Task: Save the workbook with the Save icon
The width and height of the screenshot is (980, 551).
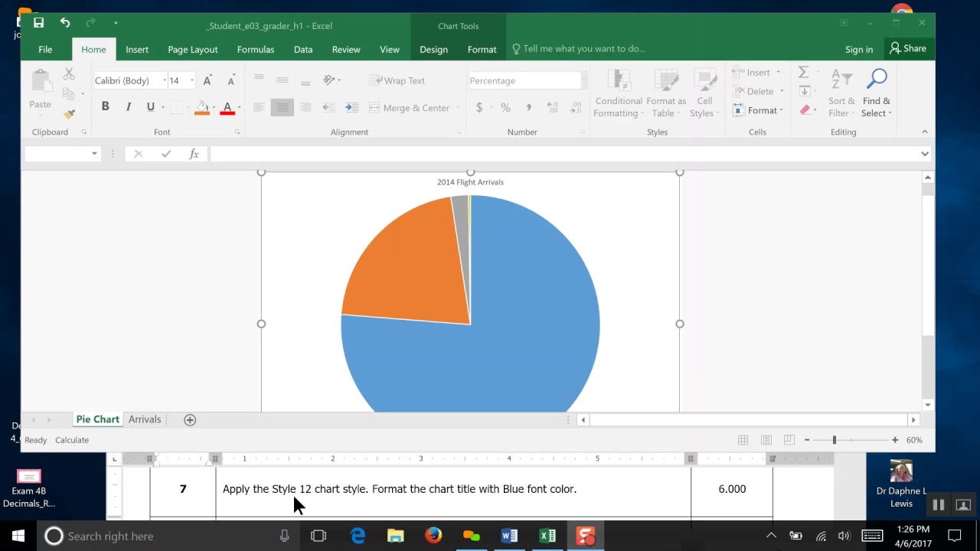Action: [x=39, y=23]
